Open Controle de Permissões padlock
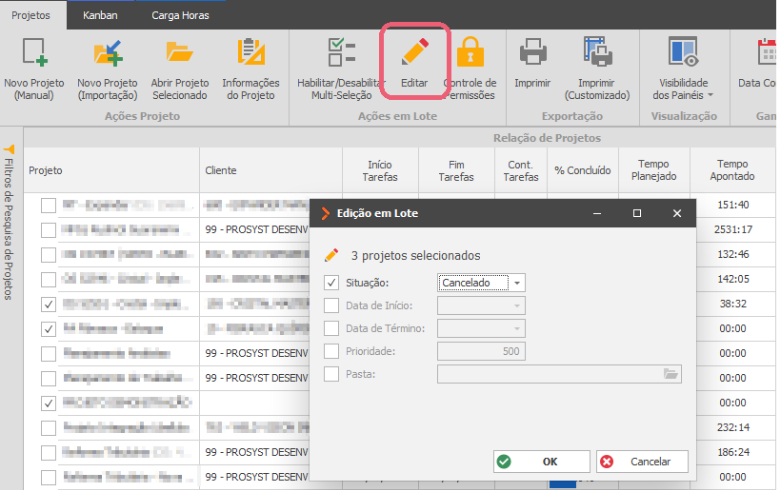The height and width of the screenshot is (490, 777). 470,52
